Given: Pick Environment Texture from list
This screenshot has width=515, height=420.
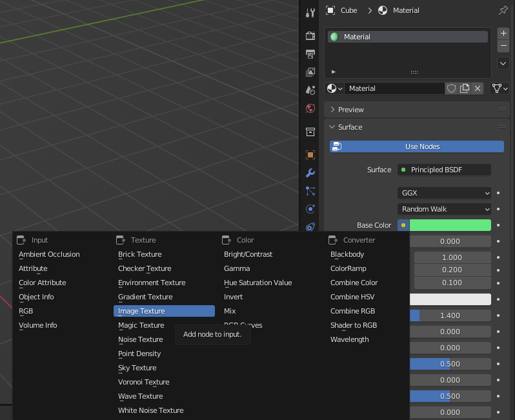Looking at the screenshot, I should 152,283.
